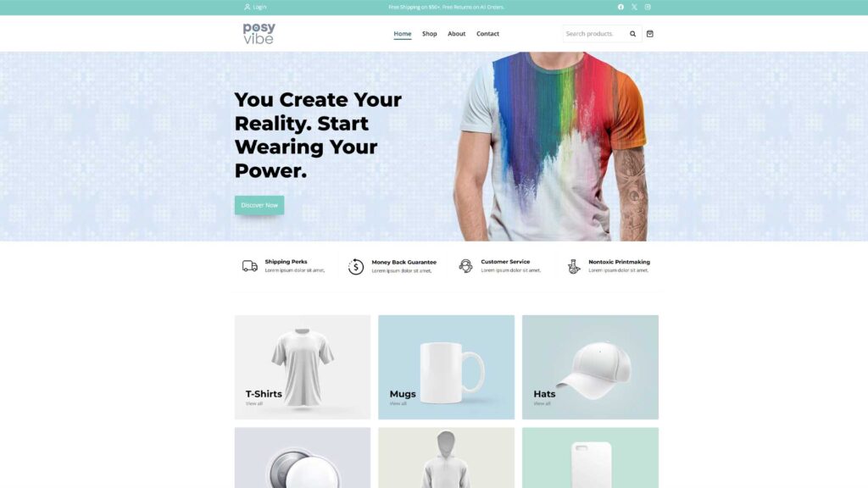Open the X (Twitter) social icon

click(634, 7)
